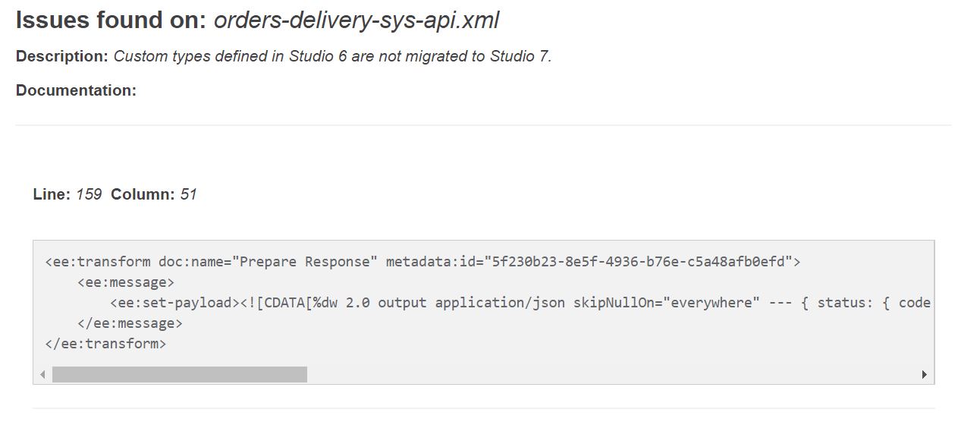Click the "Description:" label
The image size is (980, 425).
coord(62,56)
